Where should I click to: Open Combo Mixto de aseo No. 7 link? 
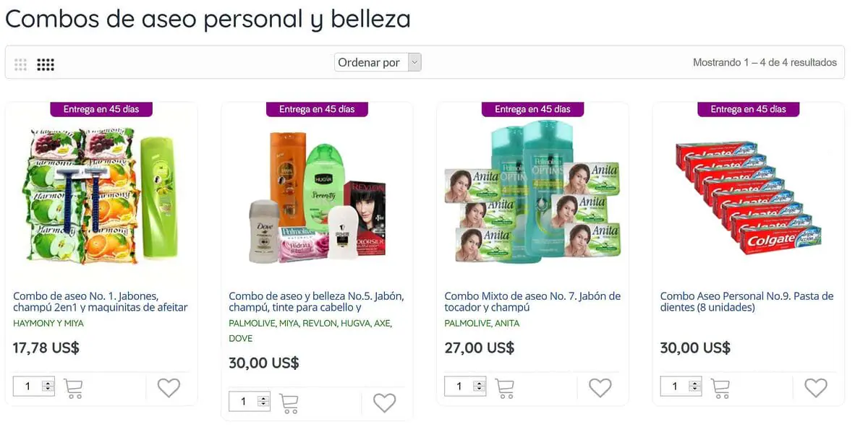[x=532, y=302]
